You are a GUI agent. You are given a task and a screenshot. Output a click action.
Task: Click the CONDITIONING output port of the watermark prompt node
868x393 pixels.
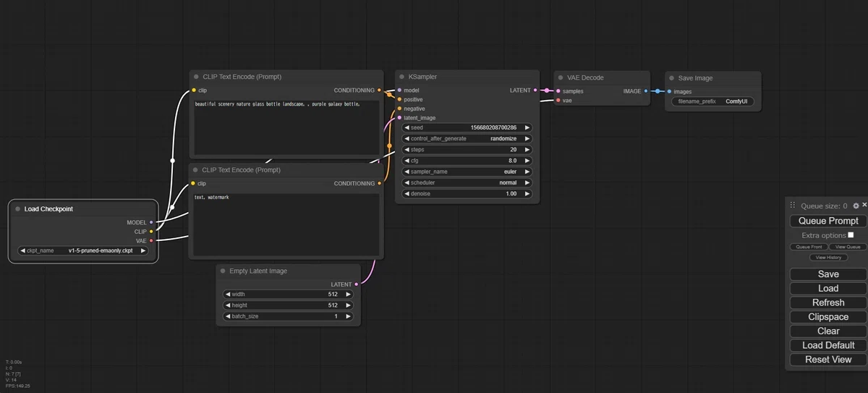(379, 183)
